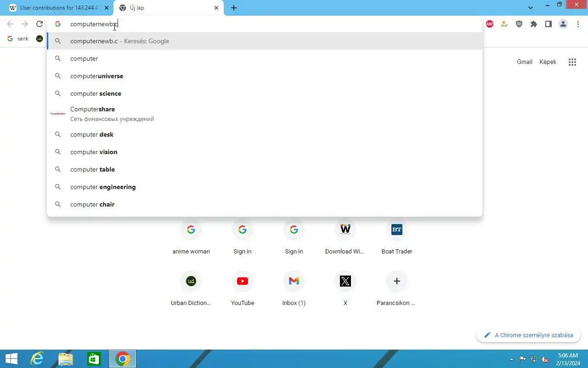Click the forward navigation arrow
588x368 pixels.
[x=25, y=24]
